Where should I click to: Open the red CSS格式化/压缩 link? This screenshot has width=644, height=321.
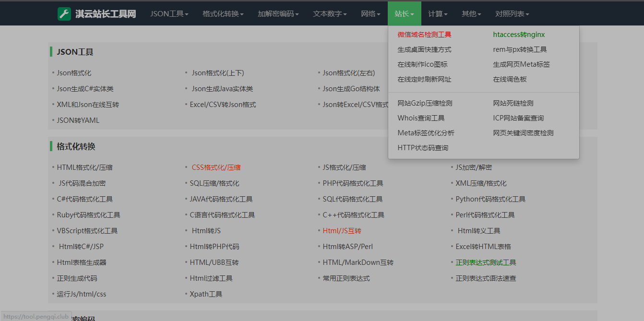point(216,167)
